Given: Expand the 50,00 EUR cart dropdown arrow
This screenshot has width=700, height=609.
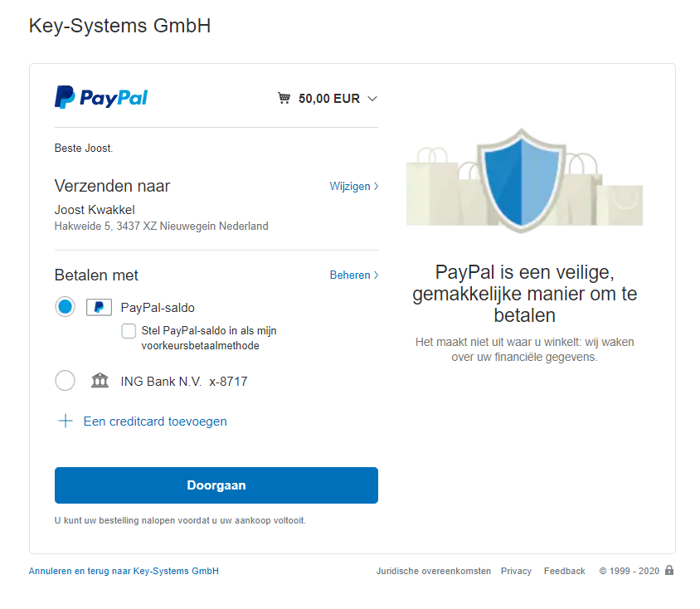Looking at the screenshot, I should (372, 99).
